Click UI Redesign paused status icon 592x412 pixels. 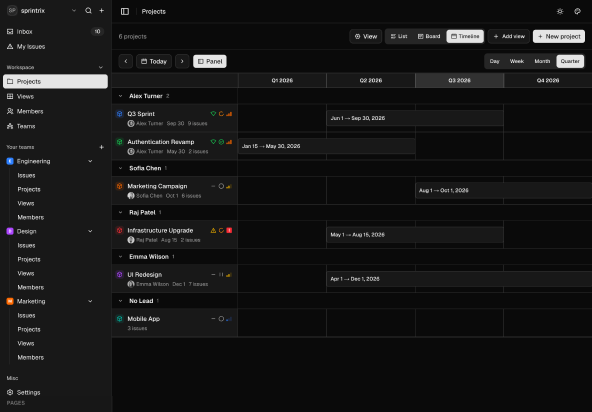tap(221, 275)
